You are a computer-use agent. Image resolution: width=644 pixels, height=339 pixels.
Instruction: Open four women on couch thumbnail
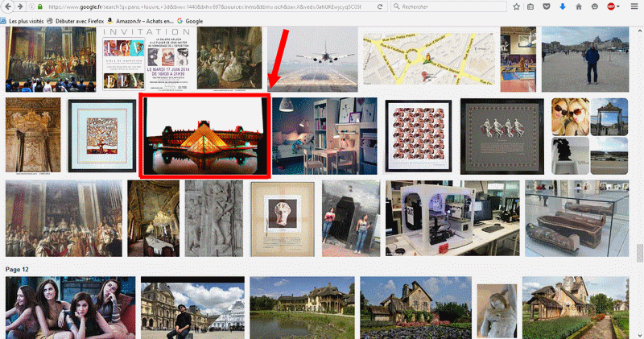(x=70, y=308)
